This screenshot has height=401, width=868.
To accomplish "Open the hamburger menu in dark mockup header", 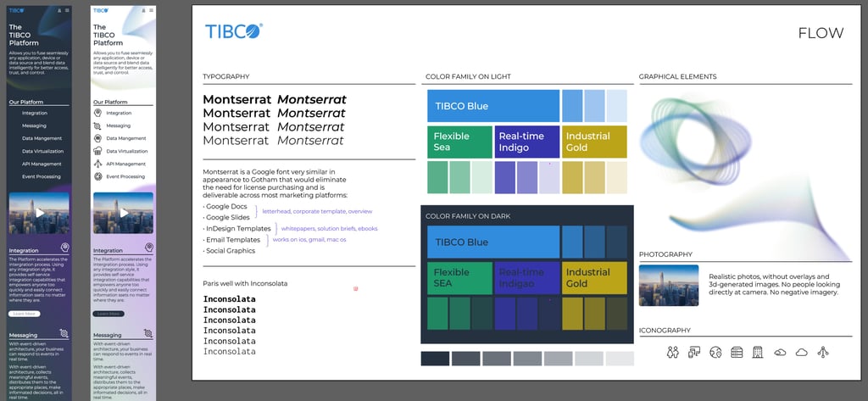I will pyautogui.click(x=68, y=10).
